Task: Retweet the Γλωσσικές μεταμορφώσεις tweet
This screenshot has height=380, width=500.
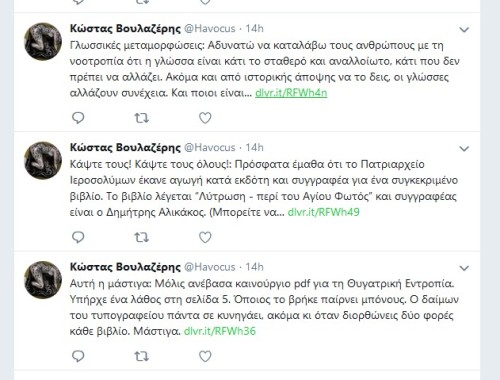Action: click(141, 118)
